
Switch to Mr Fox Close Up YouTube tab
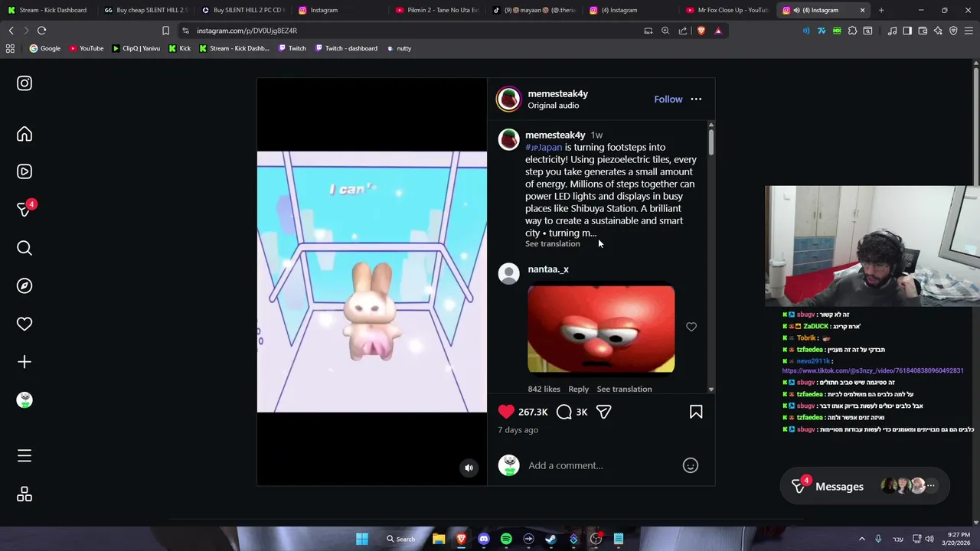(727, 10)
